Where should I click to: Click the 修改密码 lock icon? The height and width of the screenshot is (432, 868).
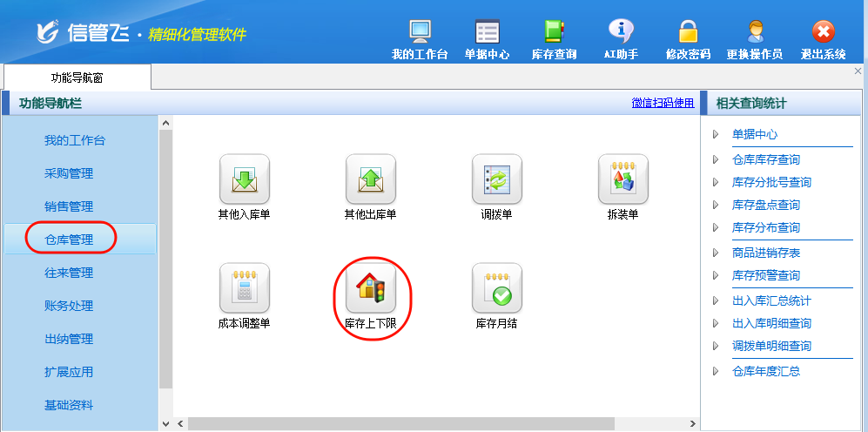click(x=688, y=32)
